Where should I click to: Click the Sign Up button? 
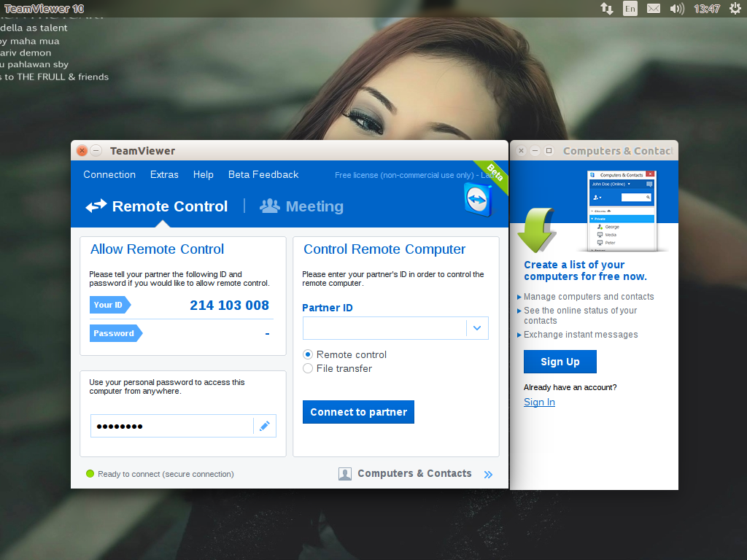point(560,362)
